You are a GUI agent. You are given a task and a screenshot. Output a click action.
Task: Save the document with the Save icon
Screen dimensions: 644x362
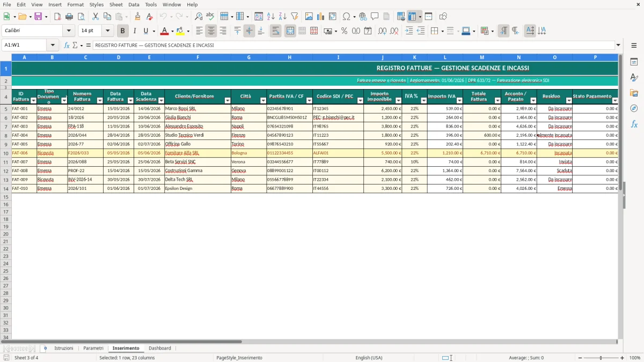[38, 17]
